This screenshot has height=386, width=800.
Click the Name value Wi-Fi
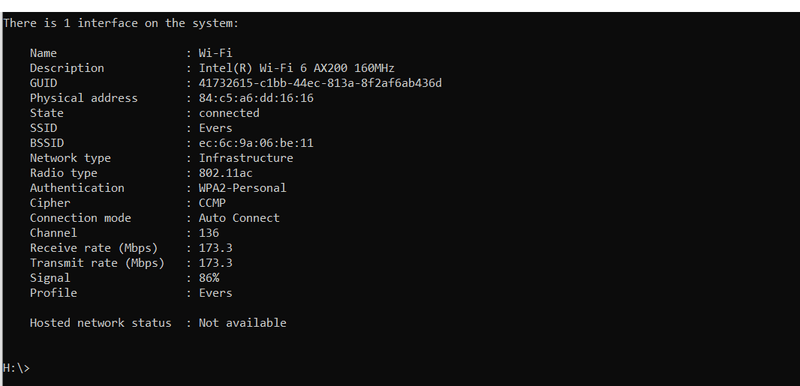click(x=215, y=53)
